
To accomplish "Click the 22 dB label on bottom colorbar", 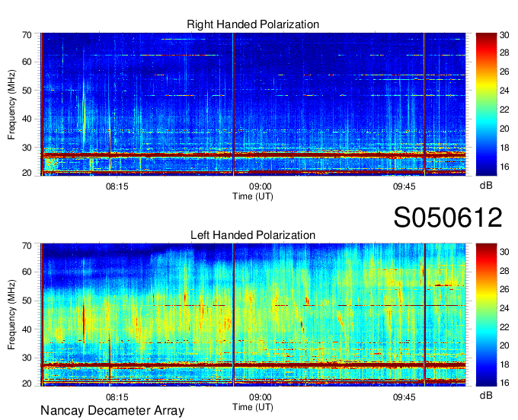I will tap(504, 327).
